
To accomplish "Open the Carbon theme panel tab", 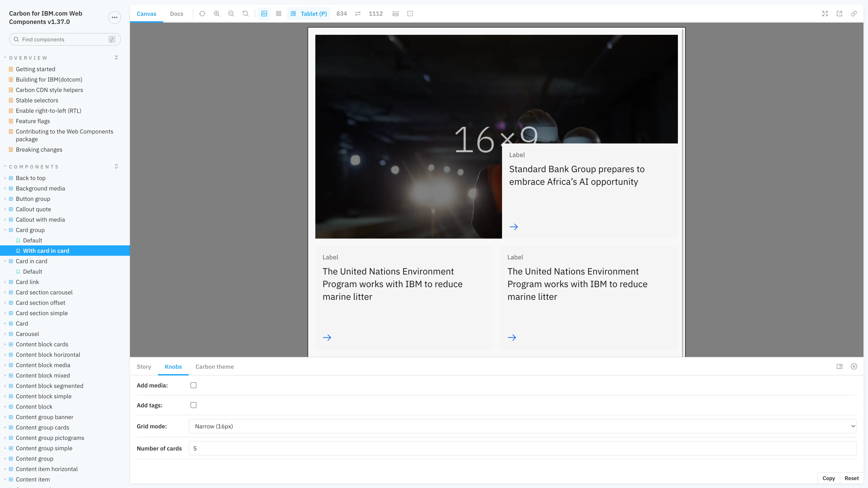I will pyautogui.click(x=215, y=367).
